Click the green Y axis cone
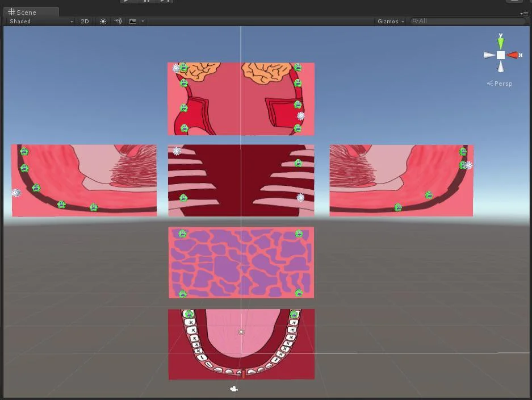 coord(501,43)
